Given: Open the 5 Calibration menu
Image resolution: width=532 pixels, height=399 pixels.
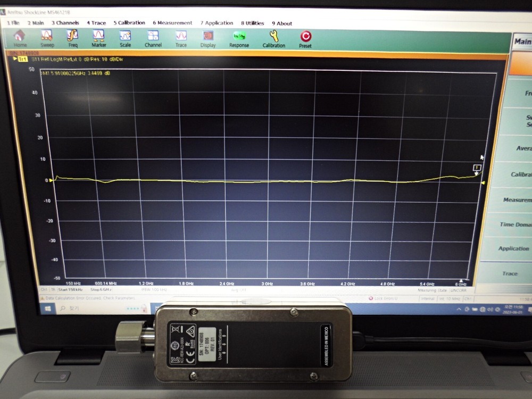Looking at the screenshot, I should click(x=130, y=23).
